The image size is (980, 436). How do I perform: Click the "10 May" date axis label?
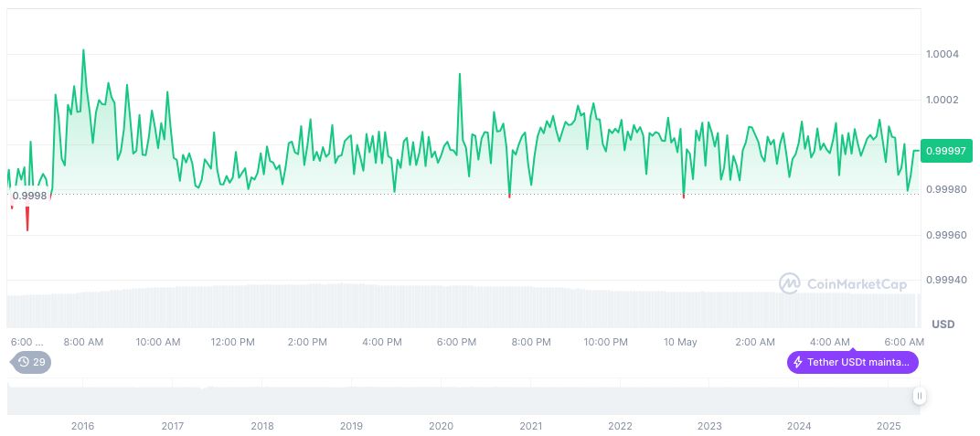pyautogui.click(x=679, y=342)
